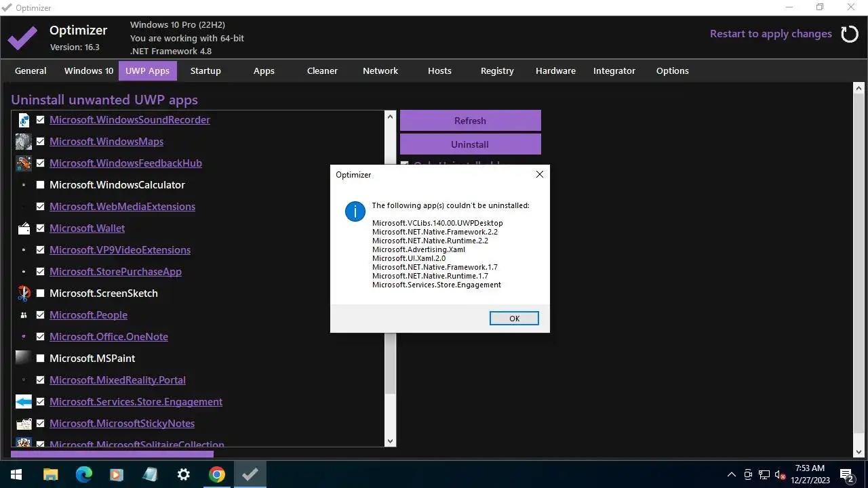This screenshot has height=488, width=868.
Task: Click the Refresh button
Action: point(471,121)
